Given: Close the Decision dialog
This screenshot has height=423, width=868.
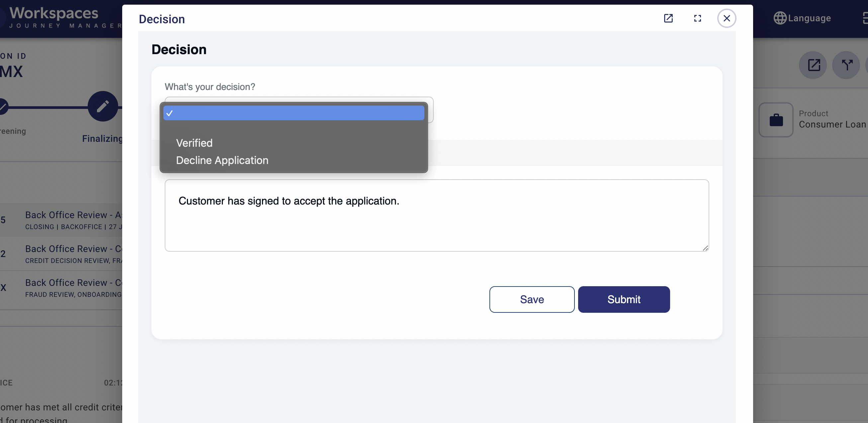Looking at the screenshot, I should pyautogui.click(x=727, y=18).
